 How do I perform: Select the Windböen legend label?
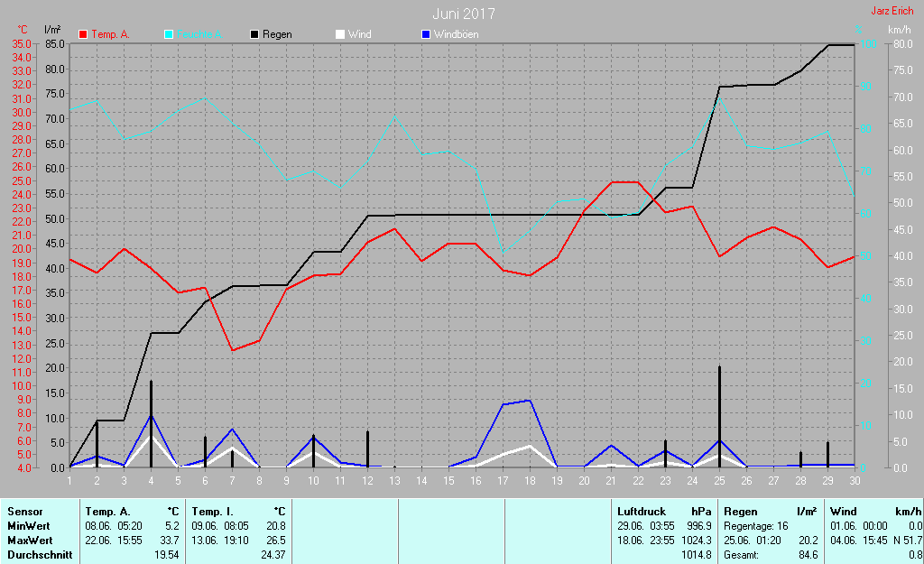[456, 34]
